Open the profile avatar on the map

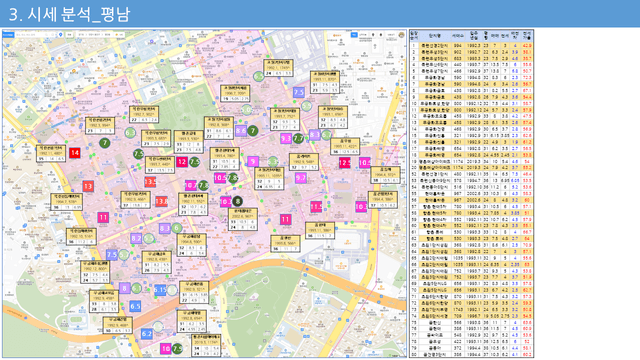[x=401, y=35]
